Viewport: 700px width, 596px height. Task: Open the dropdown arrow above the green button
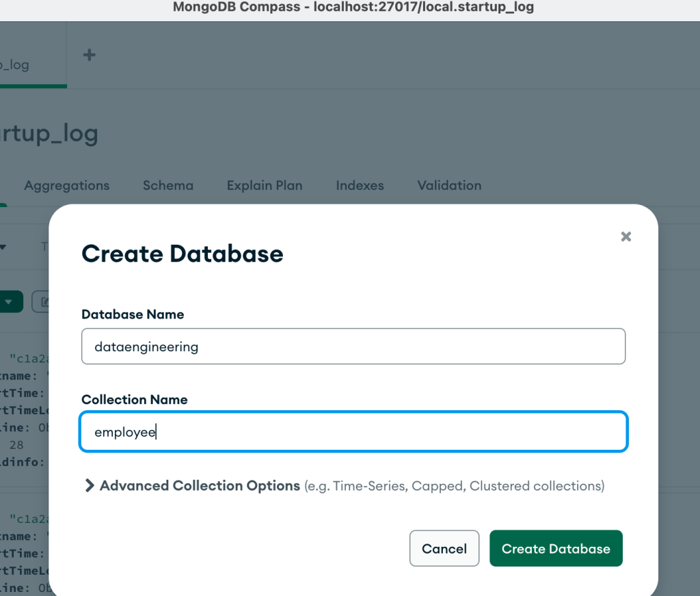(x=3, y=247)
